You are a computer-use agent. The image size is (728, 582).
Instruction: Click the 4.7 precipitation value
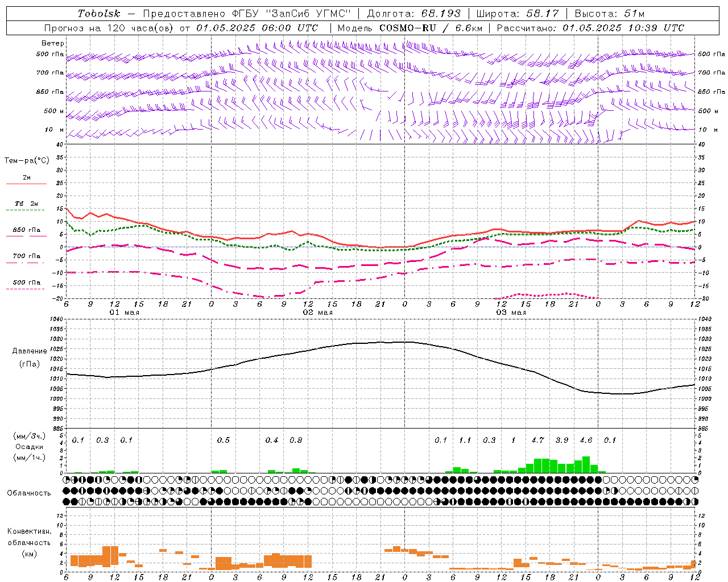pos(538,440)
